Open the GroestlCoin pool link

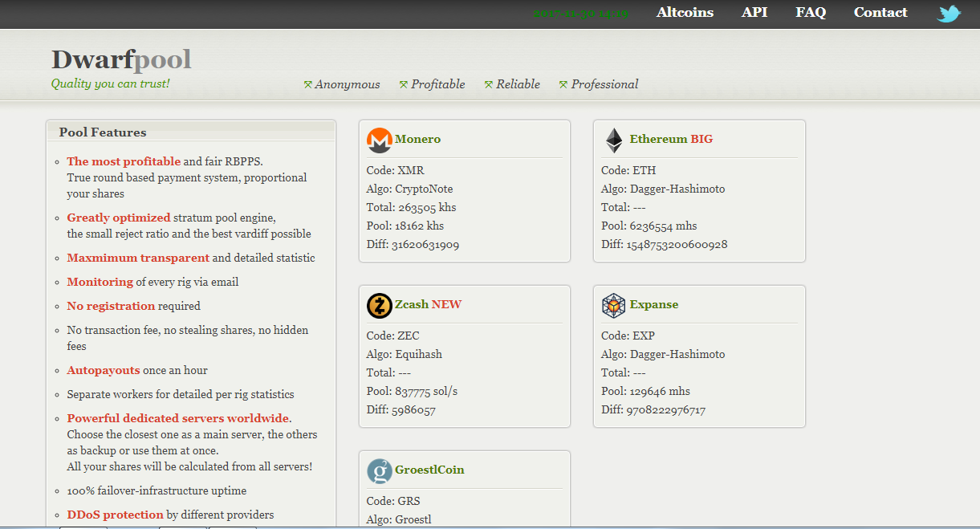point(429,470)
